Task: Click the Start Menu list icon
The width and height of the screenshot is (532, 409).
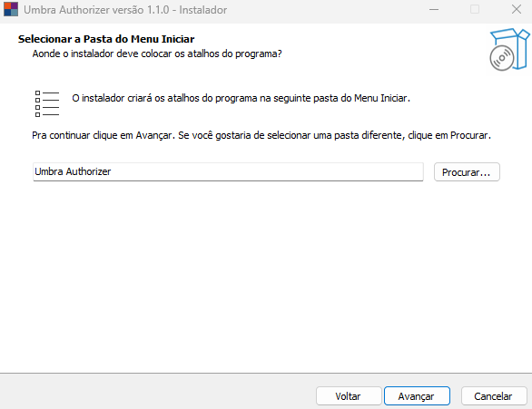Action: 47,103
